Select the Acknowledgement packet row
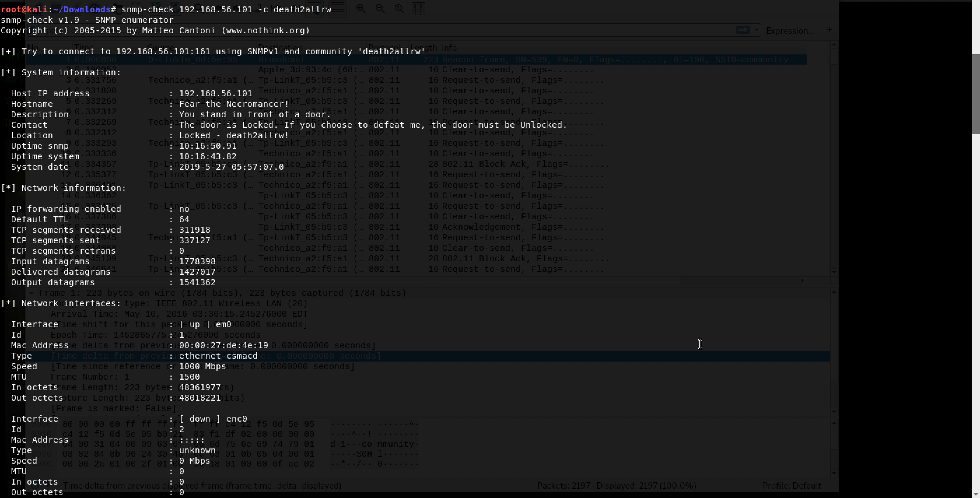 point(416,227)
